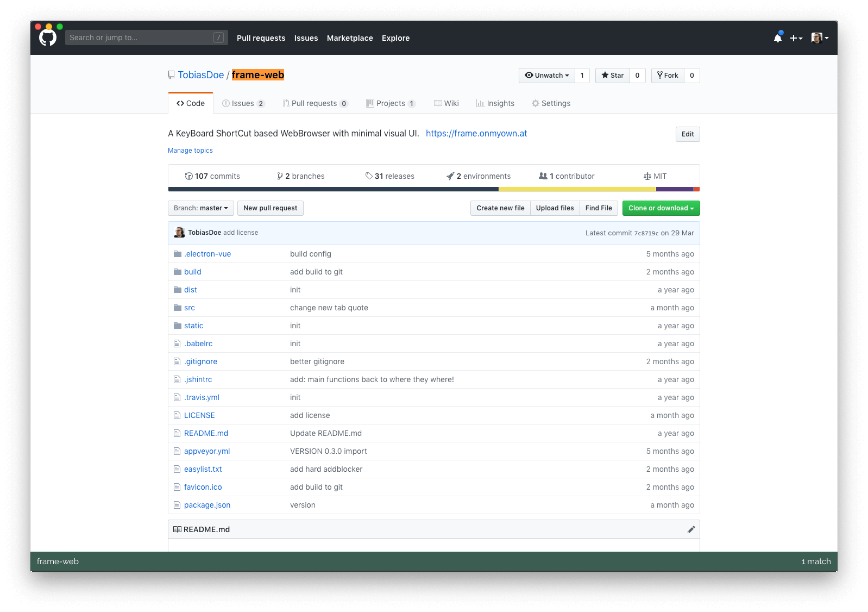This screenshot has height=612, width=868.
Task: Open the frame.onmyown.at website link
Action: 476,133
